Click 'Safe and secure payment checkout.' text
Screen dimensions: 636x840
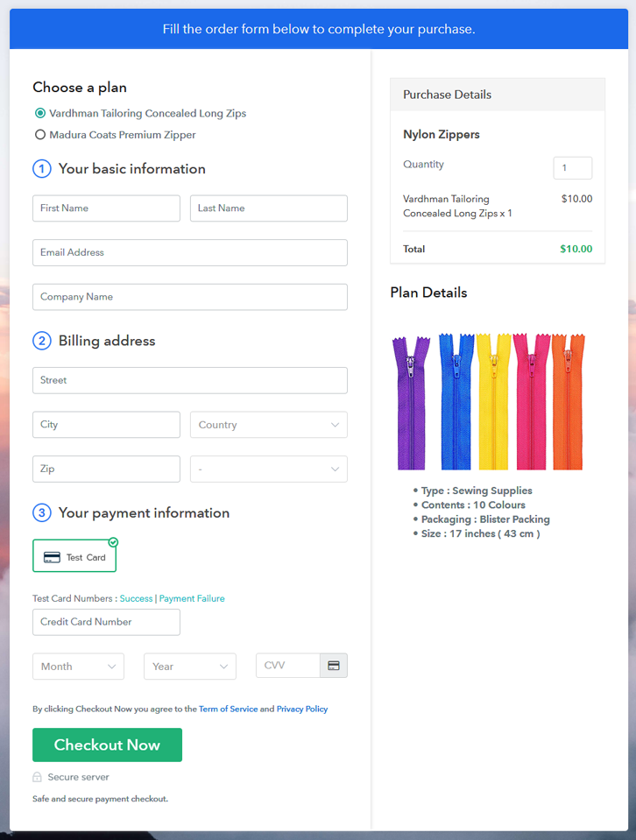click(x=100, y=799)
